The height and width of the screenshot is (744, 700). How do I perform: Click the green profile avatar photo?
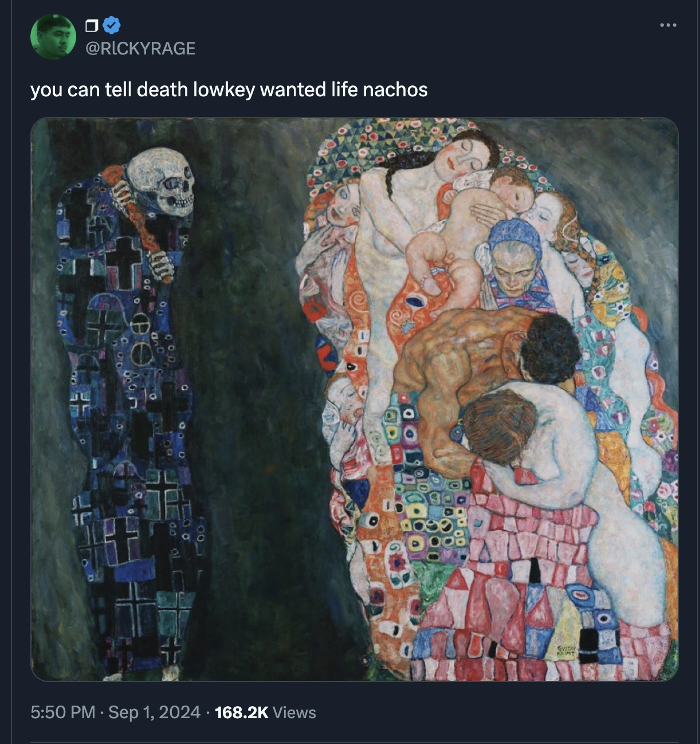[x=53, y=37]
